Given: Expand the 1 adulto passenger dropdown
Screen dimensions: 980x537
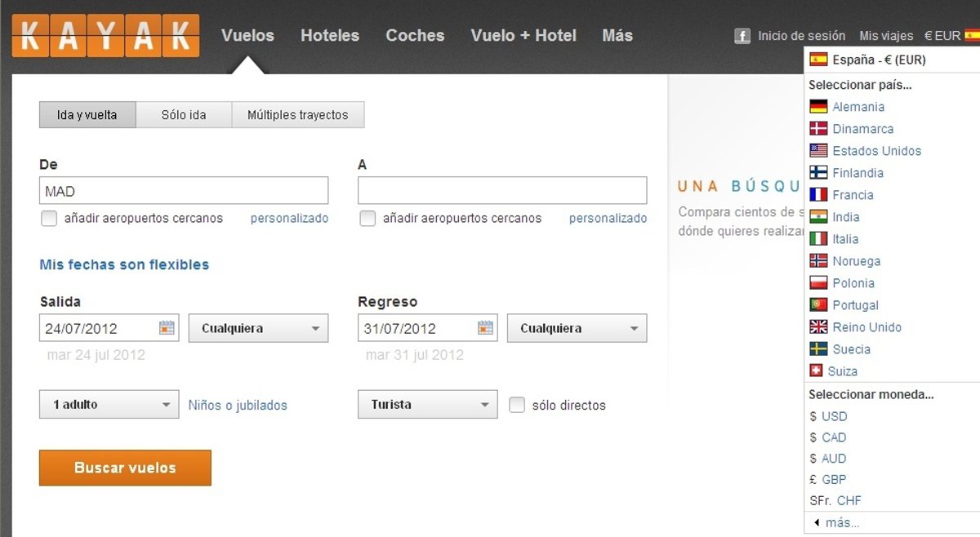Looking at the screenshot, I should [x=109, y=405].
